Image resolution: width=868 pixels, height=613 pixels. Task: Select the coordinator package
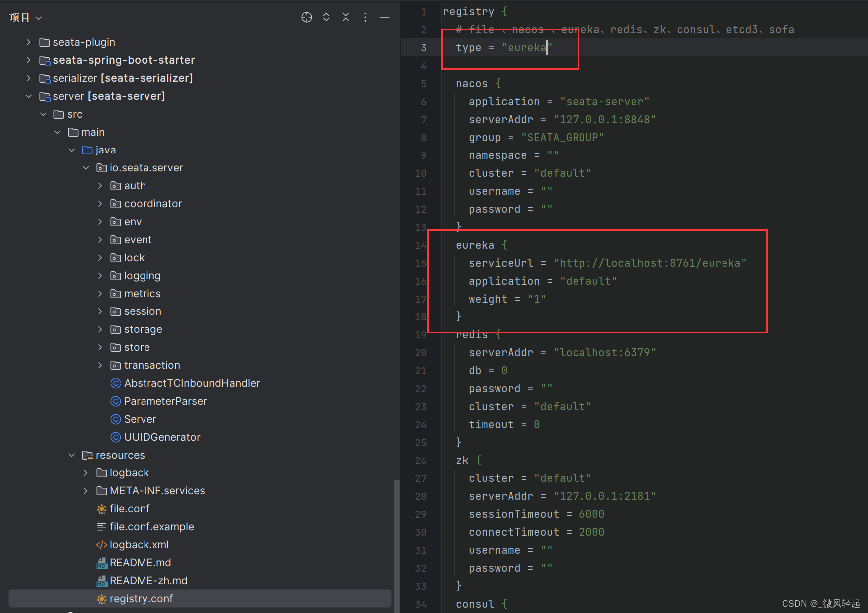(153, 204)
